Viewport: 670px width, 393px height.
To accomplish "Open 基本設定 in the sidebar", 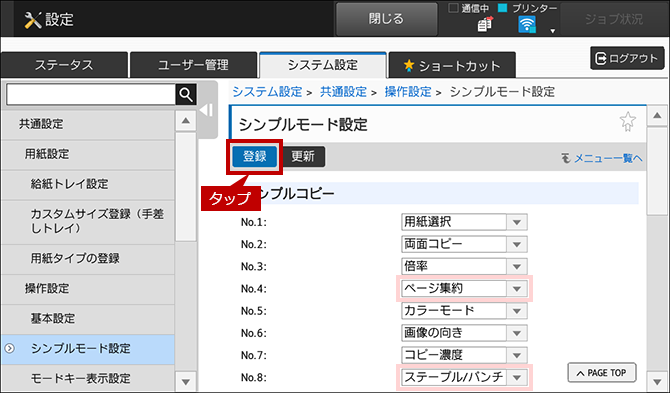I will pyautogui.click(x=88, y=319).
